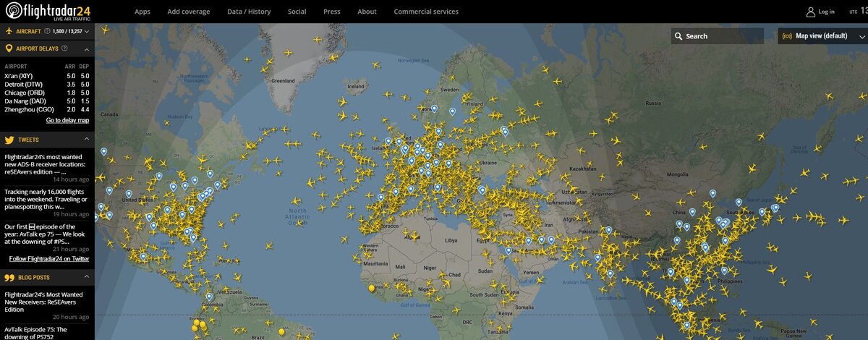The width and height of the screenshot is (868, 340).
Task: Click the ARR column header
Action: (x=70, y=66)
